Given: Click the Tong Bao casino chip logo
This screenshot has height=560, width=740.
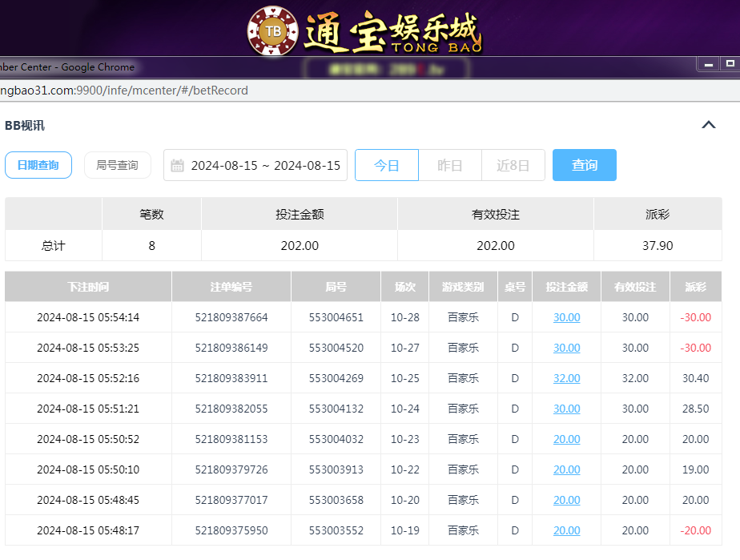Looking at the screenshot, I should 273,30.
